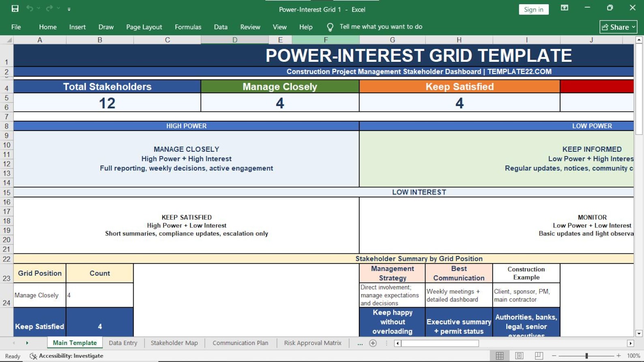Image resolution: width=644 pixels, height=362 pixels.
Task: Click the HIGH POWER header cell
Action: click(186, 126)
